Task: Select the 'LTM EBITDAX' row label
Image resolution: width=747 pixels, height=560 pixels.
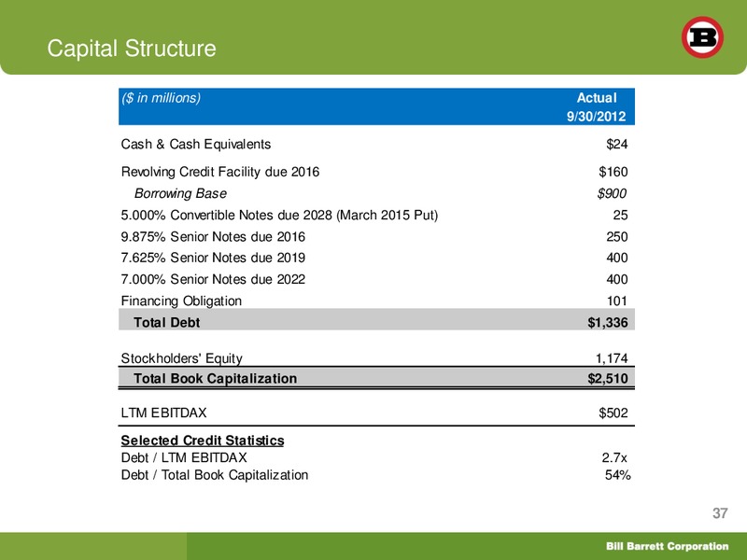Action: (x=164, y=413)
